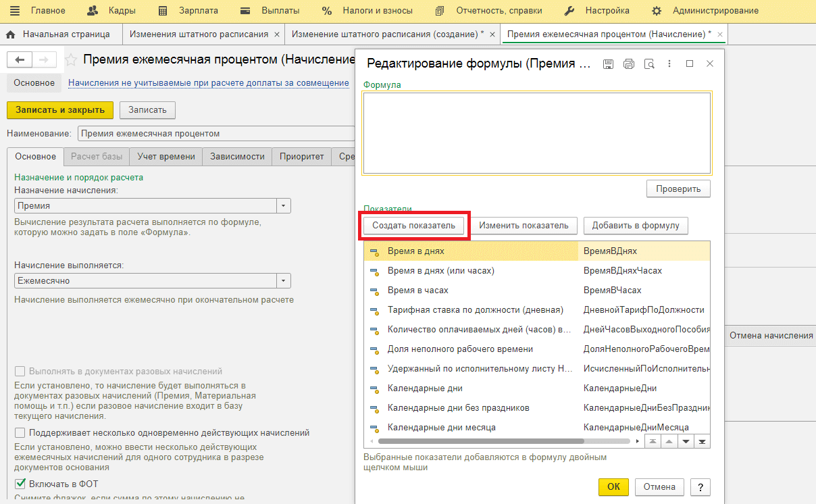Open the main hamburger menu icon
Image resolution: width=816 pixels, height=504 pixels.
coord(15,11)
